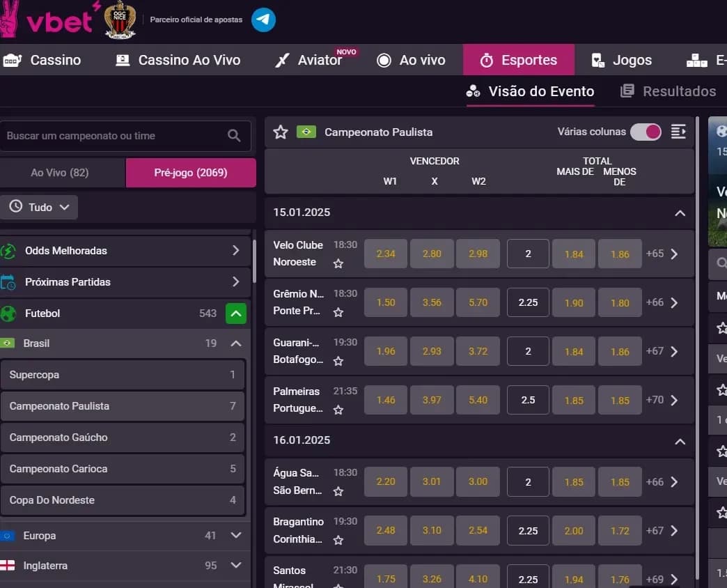
Task: Click the compact list view icon
Action: tap(678, 132)
